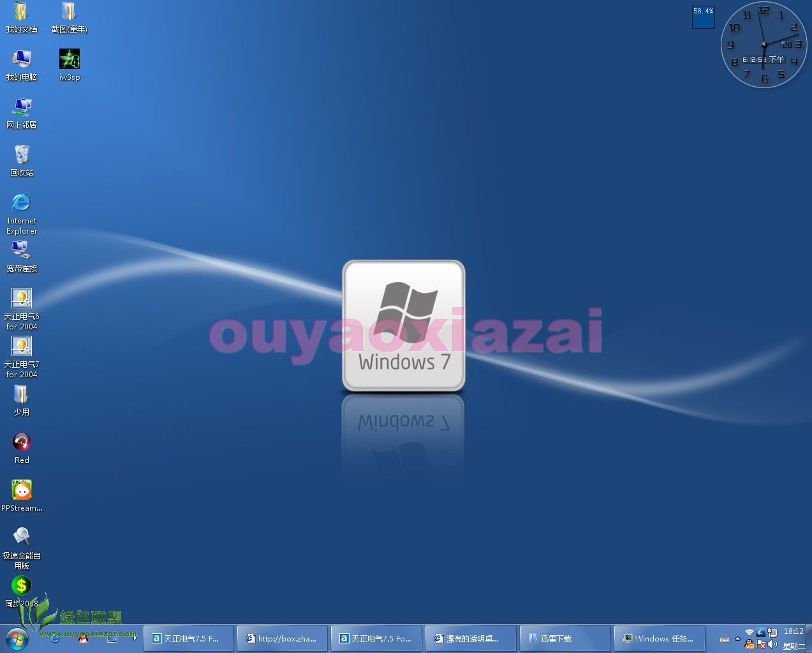This screenshot has height=653, width=812.
Task: Select the 我的文档 desktop icon
Action: [x=21, y=17]
